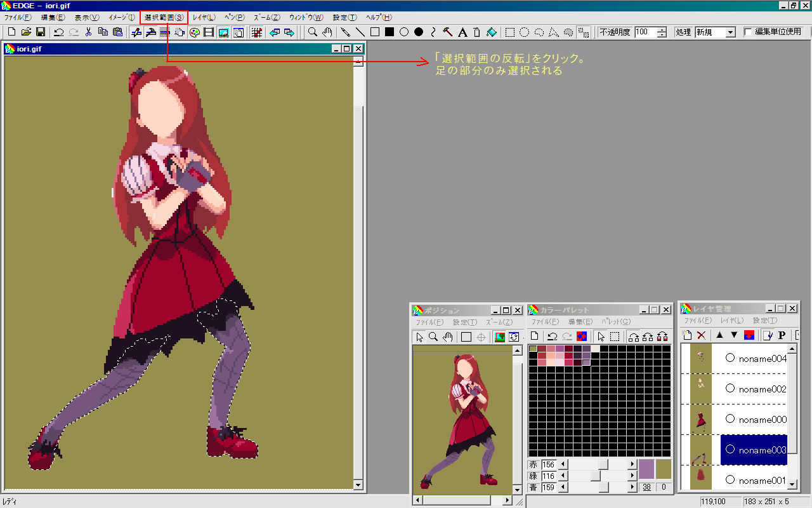Screen dimensions: 812x508
Task: Delete layer with the red X icon
Action: 701,335
